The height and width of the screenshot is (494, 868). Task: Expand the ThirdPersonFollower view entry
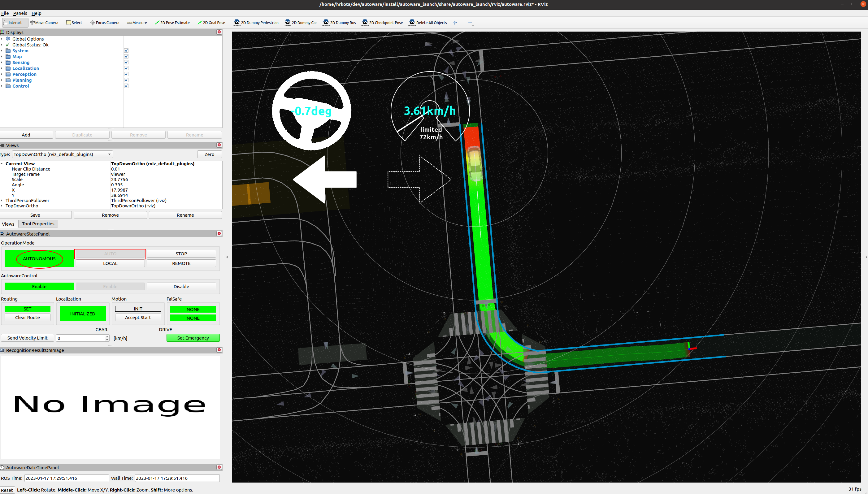click(2, 201)
